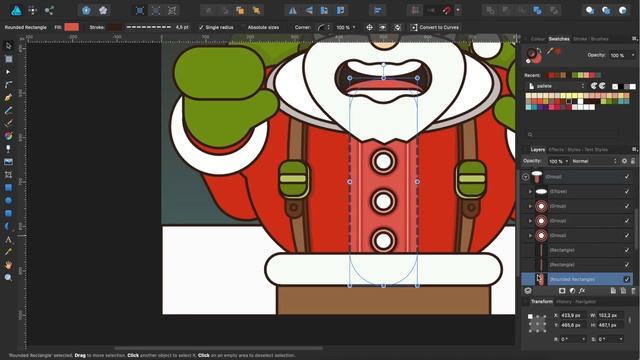This screenshot has width=640, height=360.
Task: Click the Layer Effects fx button
Action: coord(582,291)
